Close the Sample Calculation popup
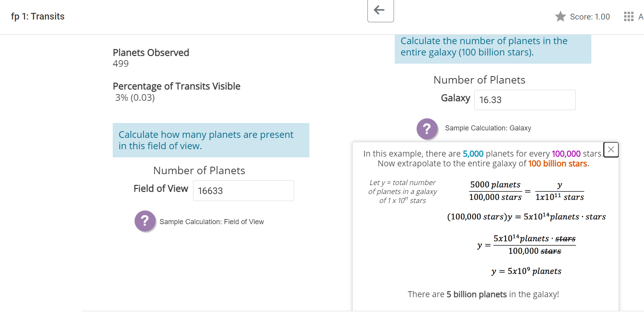Image resolution: width=644 pixels, height=312 pixels. [x=611, y=149]
